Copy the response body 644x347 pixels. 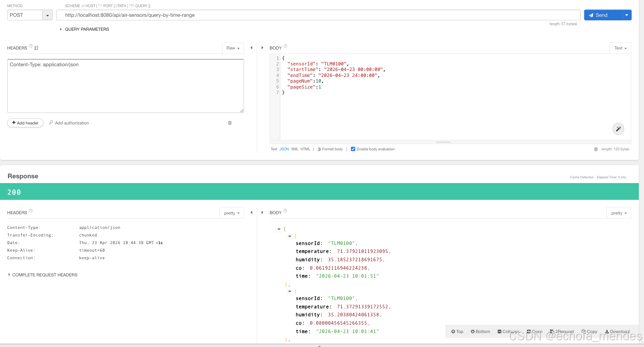589,331
